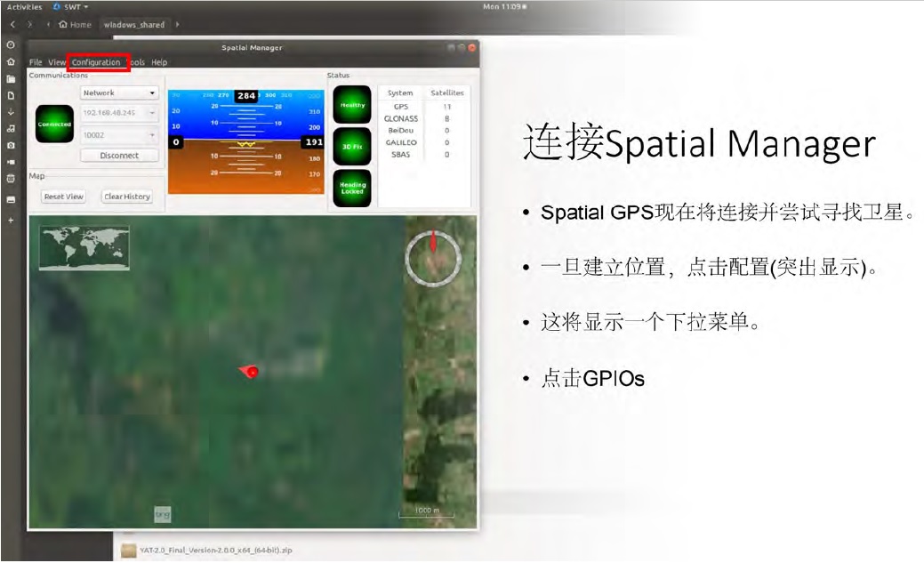
Task: Click the Clear History button
Action: click(126, 197)
